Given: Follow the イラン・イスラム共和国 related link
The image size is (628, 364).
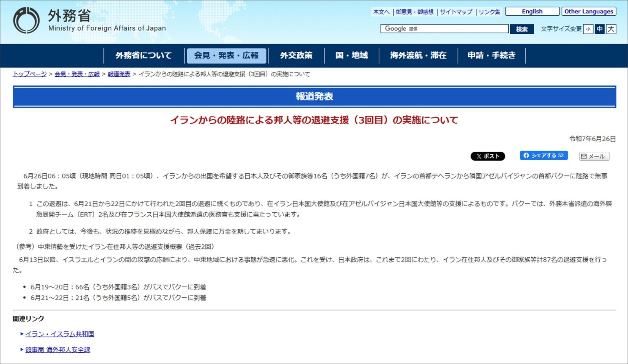Looking at the screenshot, I should [x=60, y=334].
